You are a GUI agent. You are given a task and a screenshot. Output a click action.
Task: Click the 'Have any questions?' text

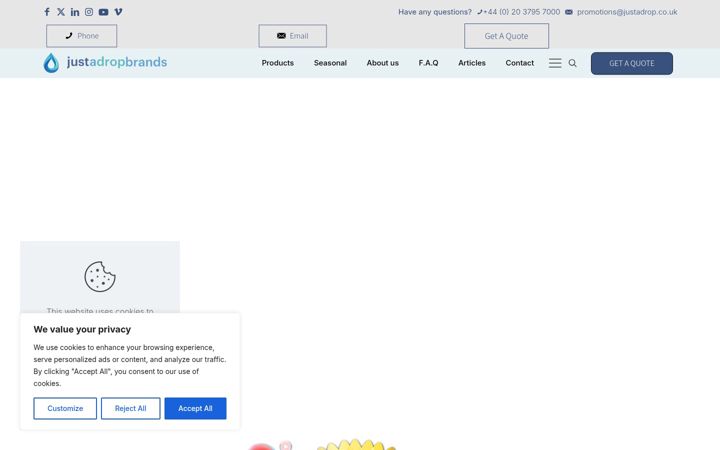[x=435, y=12]
